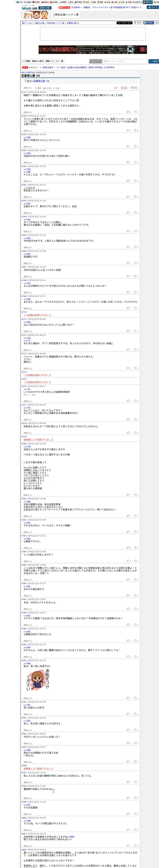Click the >>778 reply anchor in post #780
Screen dimensions: 159x868
tap(27, 447)
